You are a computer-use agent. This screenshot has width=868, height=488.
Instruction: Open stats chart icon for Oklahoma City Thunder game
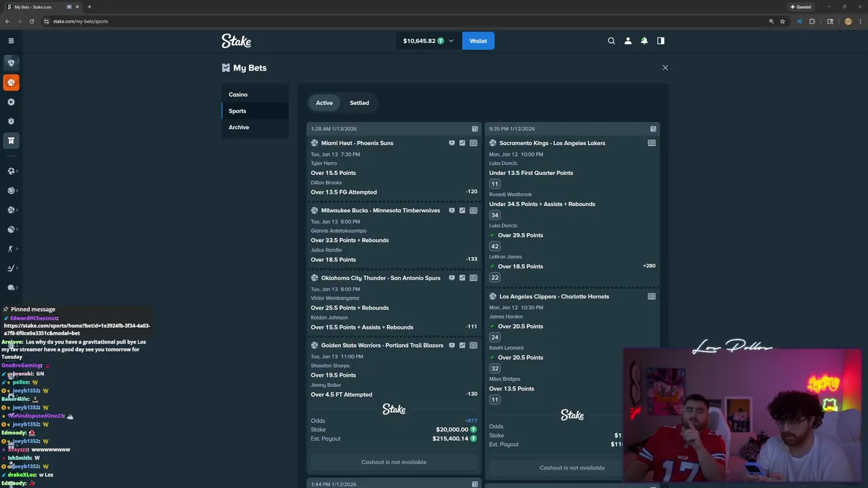coord(462,278)
